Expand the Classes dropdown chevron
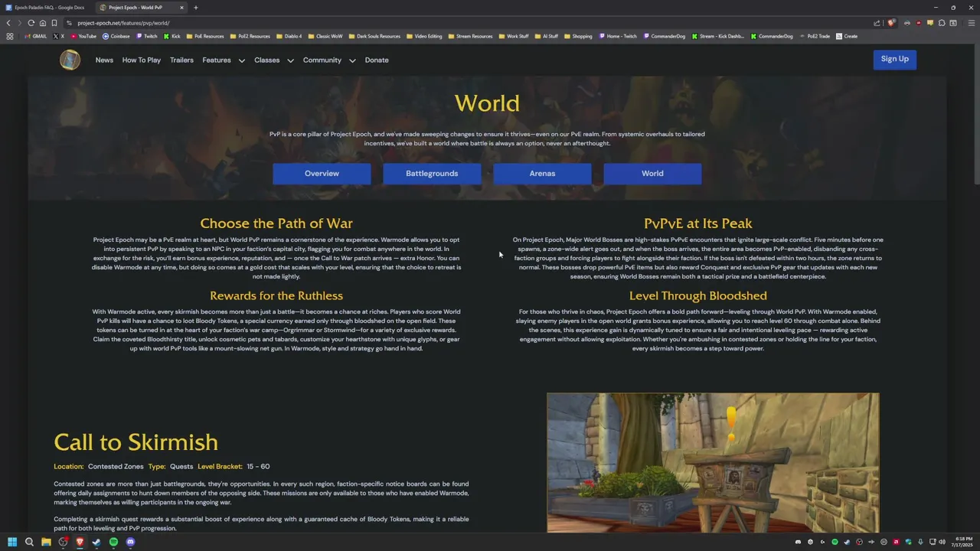This screenshot has width=980, height=551. (x=290, y=60)
